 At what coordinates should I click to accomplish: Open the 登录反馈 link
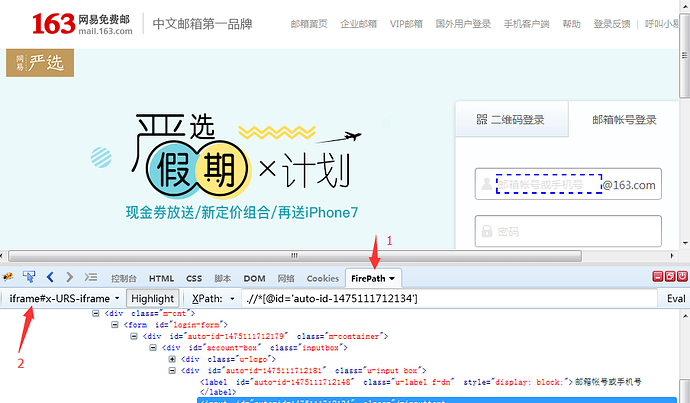612,24
